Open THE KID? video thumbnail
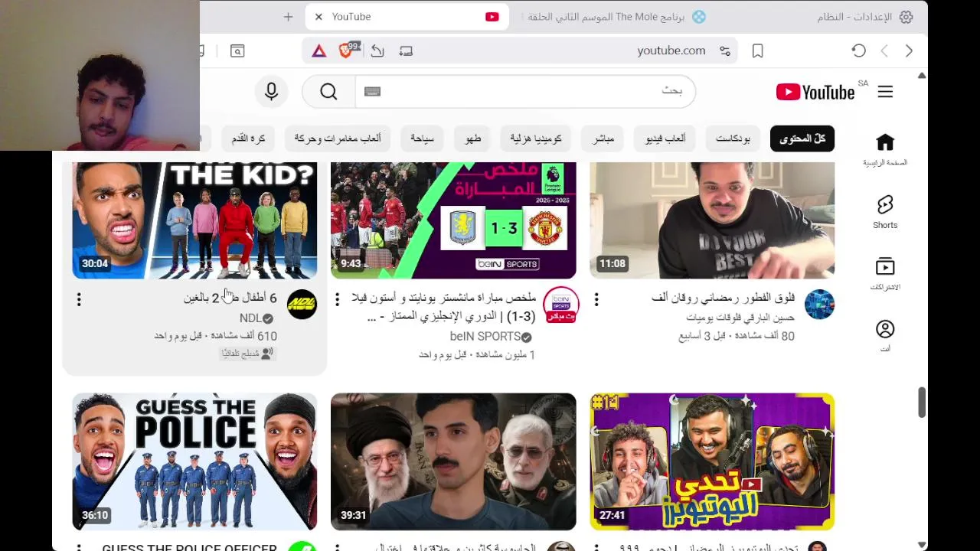This screenshot has width=980, height=551. point(194,220)
